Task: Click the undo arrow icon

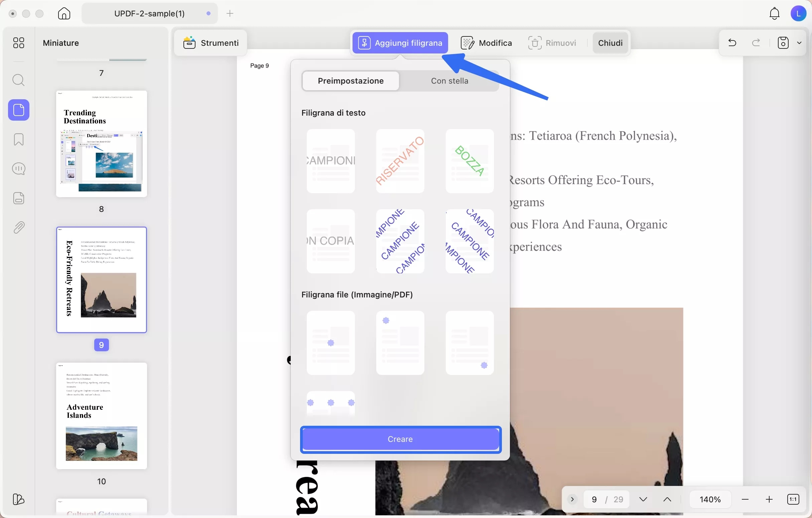Action: pyautogui.click(x=732, y=43)
